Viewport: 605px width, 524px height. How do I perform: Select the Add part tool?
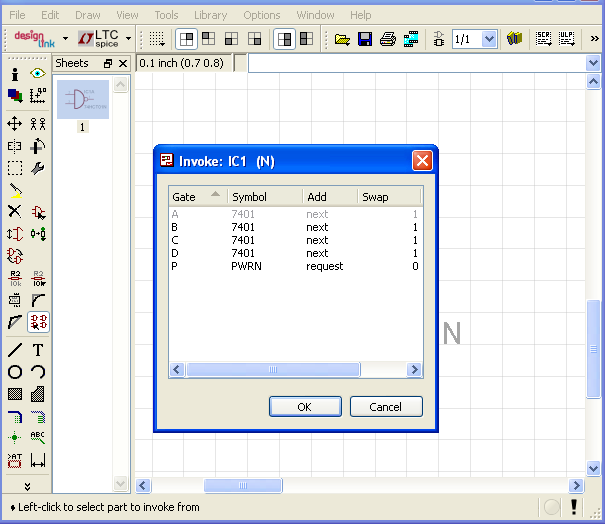[38, 212]
